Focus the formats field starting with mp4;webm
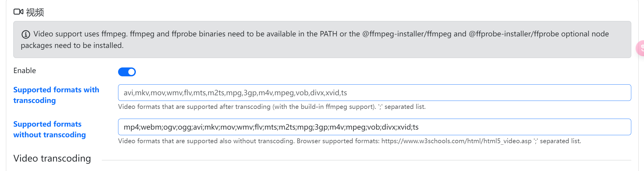Image resolution: width=644 pixels, height=171 pixels. (374, 127)
